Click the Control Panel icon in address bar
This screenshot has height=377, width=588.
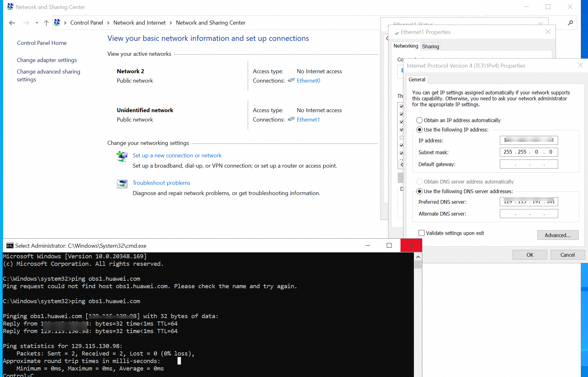click(57, 22)
